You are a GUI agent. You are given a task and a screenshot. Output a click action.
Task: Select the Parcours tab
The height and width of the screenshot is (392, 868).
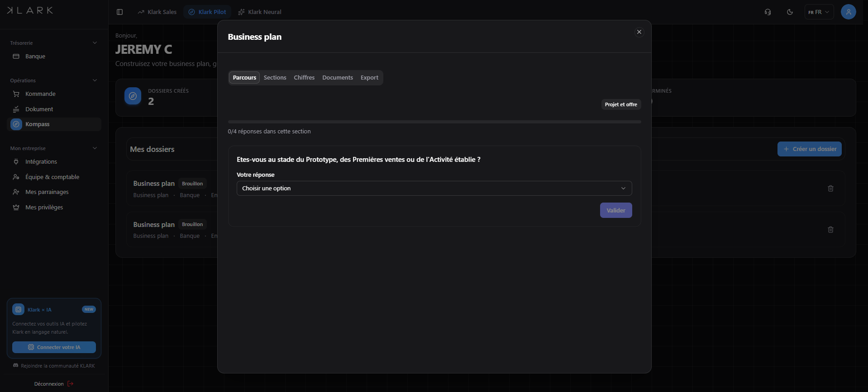244,78
